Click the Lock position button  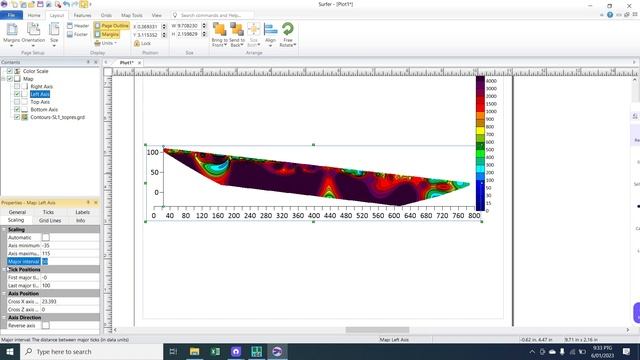(142, 43)
